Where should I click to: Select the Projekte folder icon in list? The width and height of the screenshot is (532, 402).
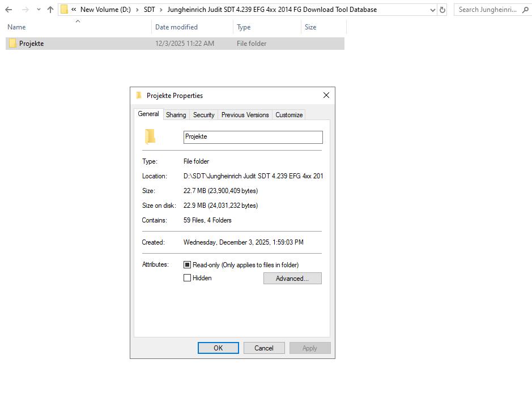[x=12, y=44]
